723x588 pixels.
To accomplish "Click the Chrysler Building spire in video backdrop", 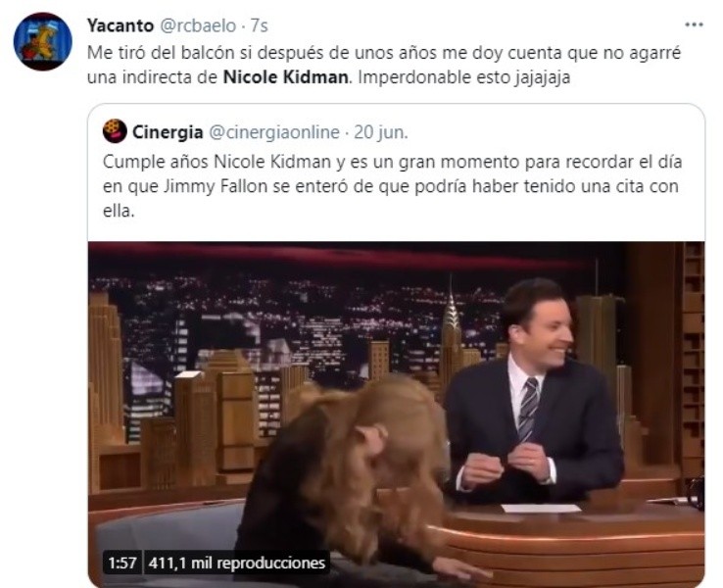I will pos(450,305).
